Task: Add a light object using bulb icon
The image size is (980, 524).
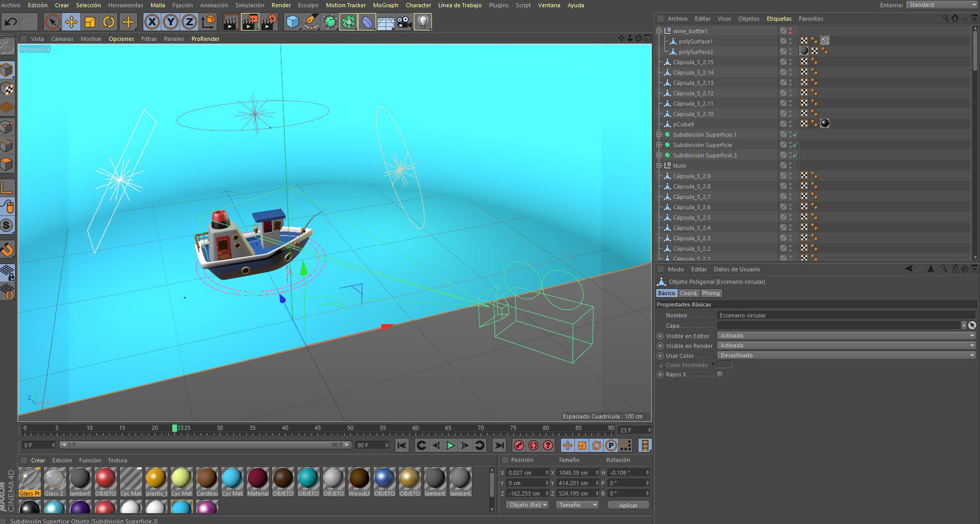Action: [x=423, y=22]
